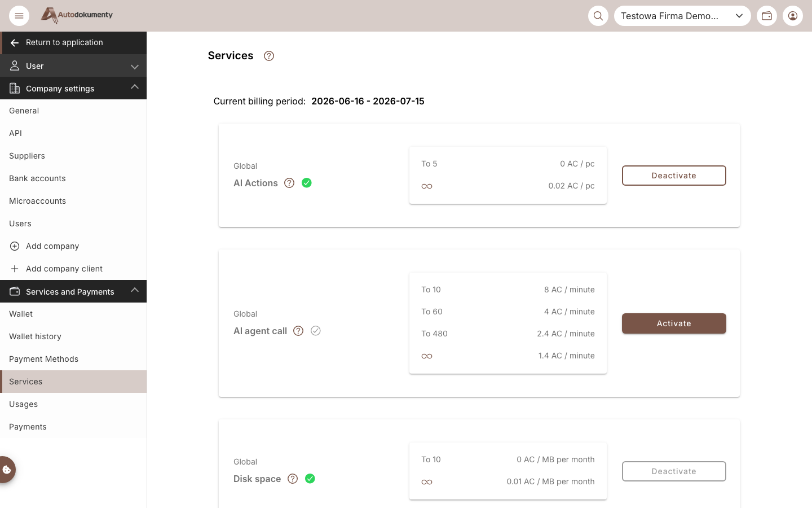Open the Wallet page
812x508 pixels.
pos(73,314)
